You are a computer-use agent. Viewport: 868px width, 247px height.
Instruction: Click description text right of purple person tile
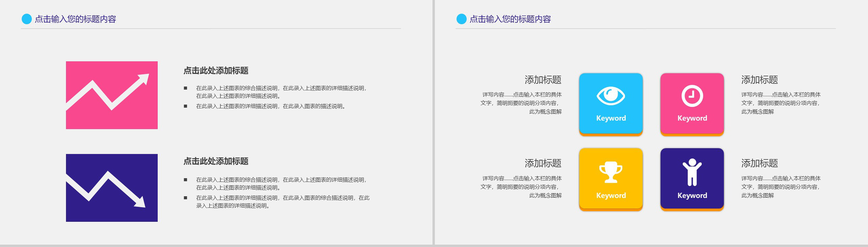(x=781, y=187)
